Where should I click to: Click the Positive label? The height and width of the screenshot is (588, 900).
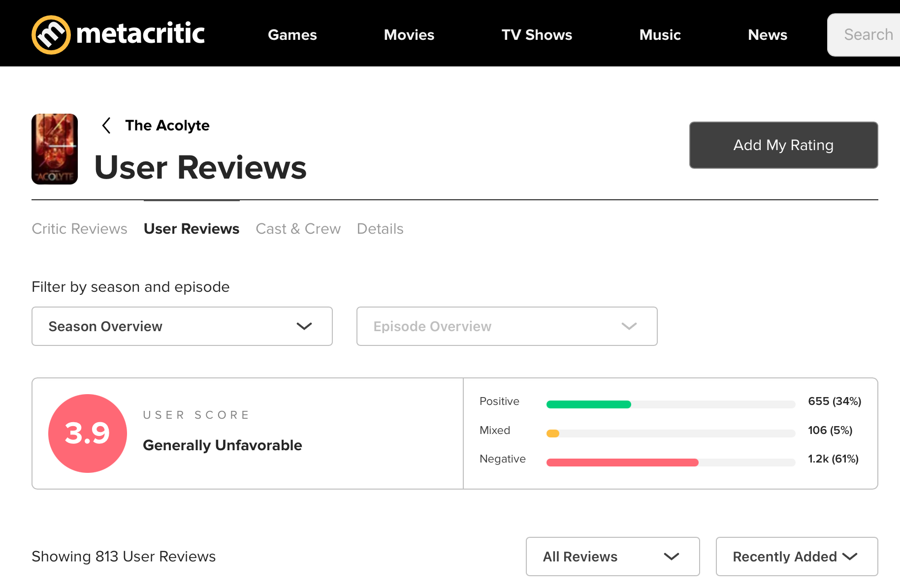point(499,402)
